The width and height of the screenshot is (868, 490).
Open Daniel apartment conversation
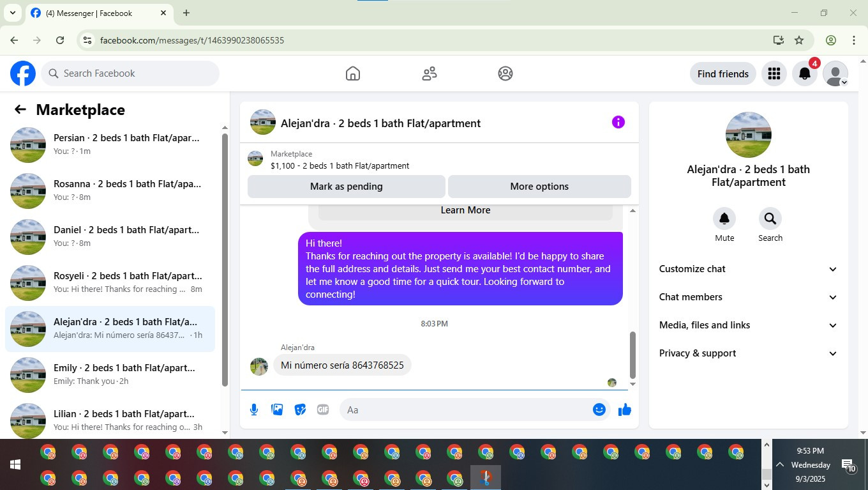110,237
